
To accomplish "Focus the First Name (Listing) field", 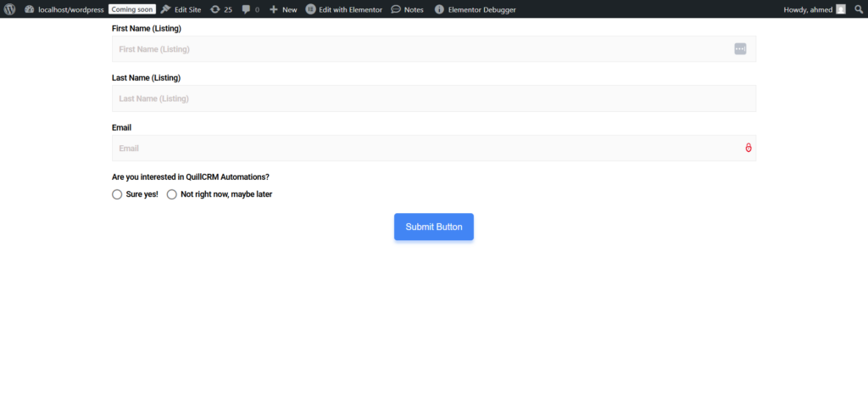I will 415,49.
